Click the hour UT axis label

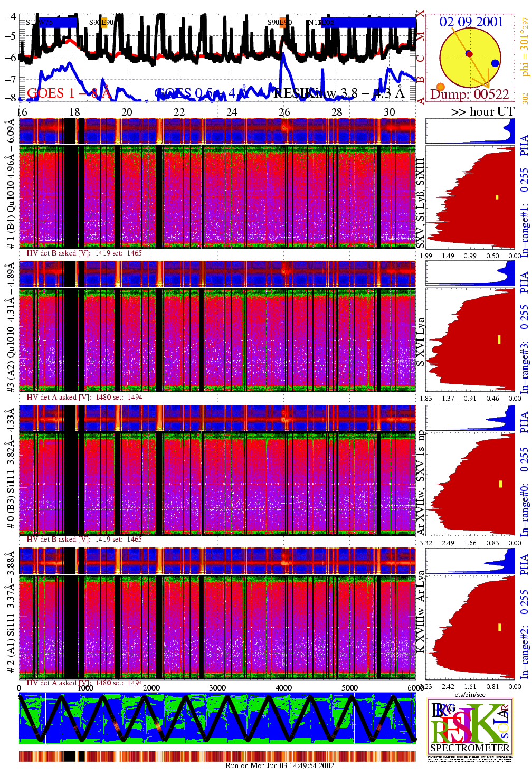pyautogui.click(x=482, y=111)
